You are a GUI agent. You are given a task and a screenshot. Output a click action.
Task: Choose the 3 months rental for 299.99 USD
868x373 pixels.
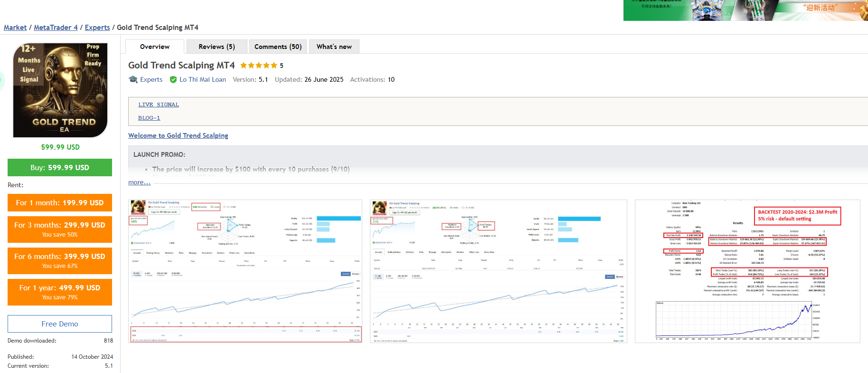coord(60,229)
